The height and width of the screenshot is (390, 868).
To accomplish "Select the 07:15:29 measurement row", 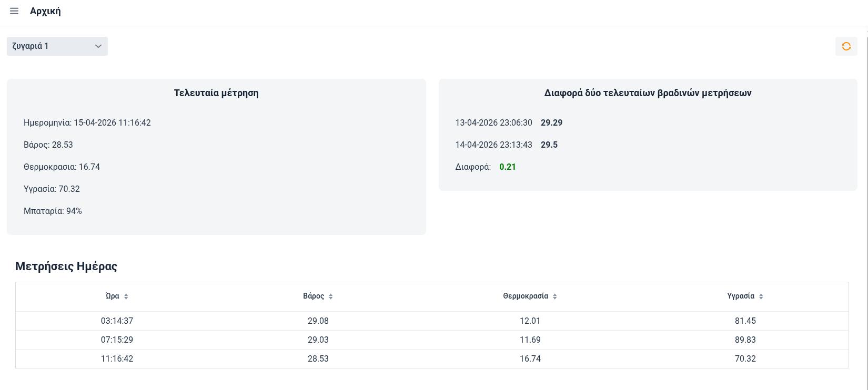I will click(117, 340).
